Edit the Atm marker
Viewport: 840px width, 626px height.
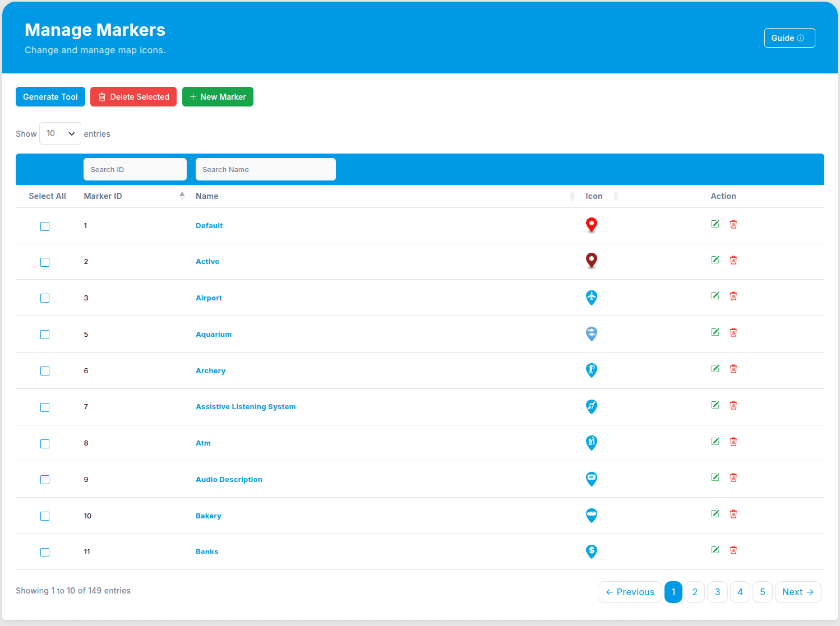coord(715,442)
